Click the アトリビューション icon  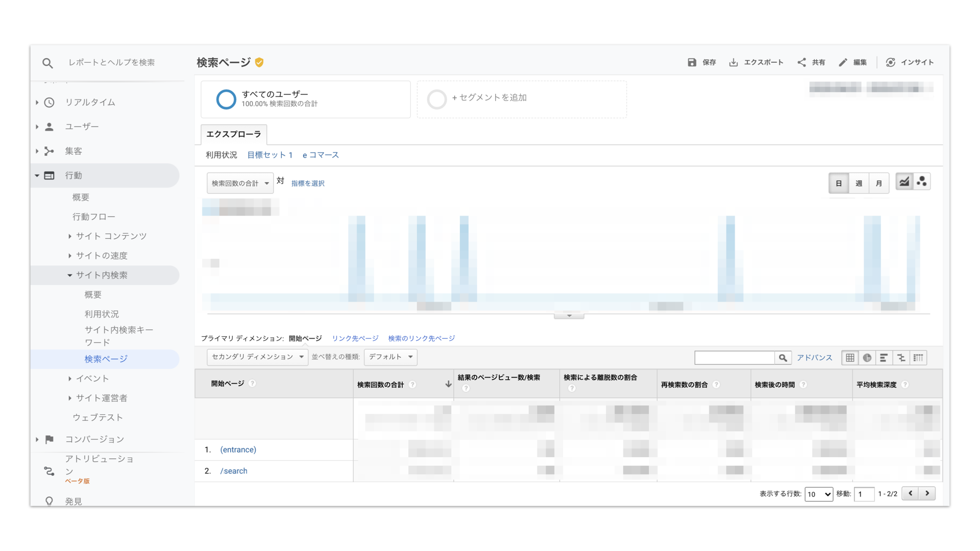[50, 471]
